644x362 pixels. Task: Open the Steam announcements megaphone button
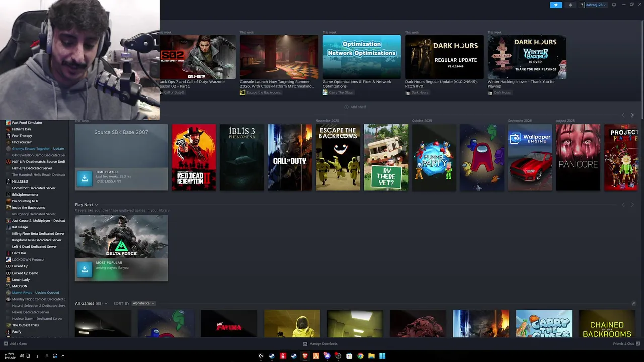(x=556, y=5)
